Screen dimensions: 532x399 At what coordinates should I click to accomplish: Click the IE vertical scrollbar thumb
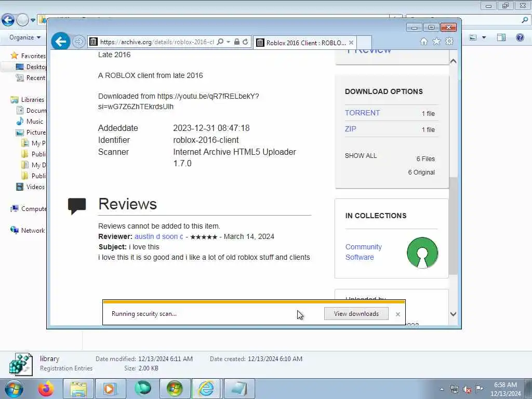tap(453, 225)
